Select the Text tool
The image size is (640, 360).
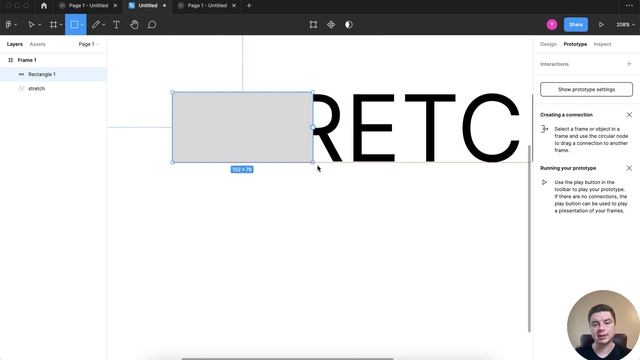coord(116,24)
